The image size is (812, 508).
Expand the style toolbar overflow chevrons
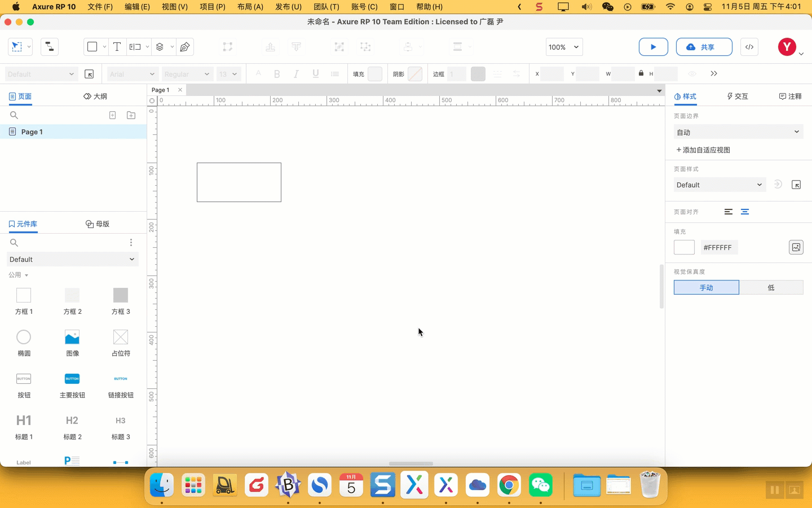[714, 74]
